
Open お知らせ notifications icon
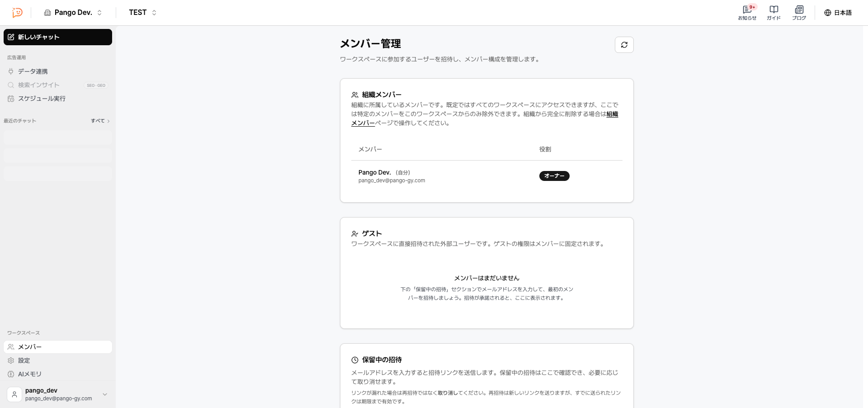click(x=747, y=13)
